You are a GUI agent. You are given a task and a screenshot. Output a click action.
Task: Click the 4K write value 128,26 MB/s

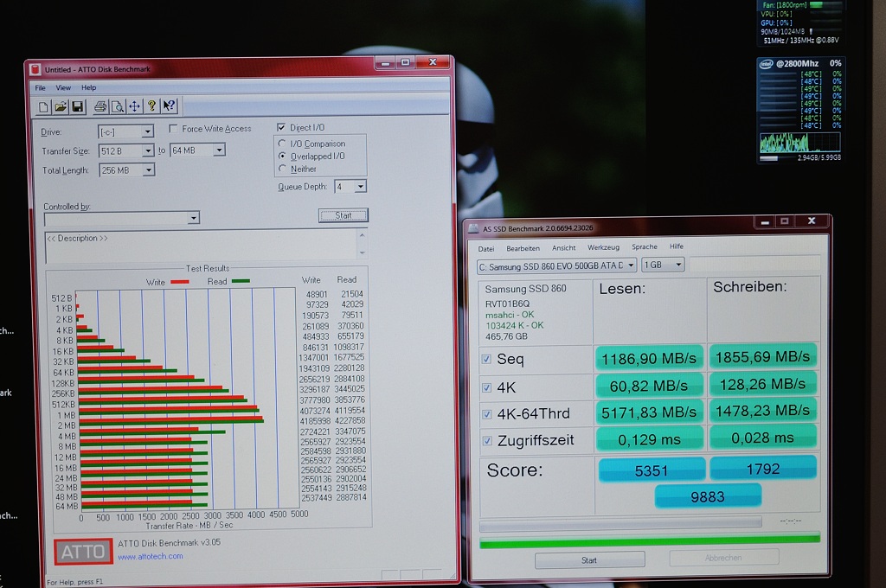tap(762, 384)
